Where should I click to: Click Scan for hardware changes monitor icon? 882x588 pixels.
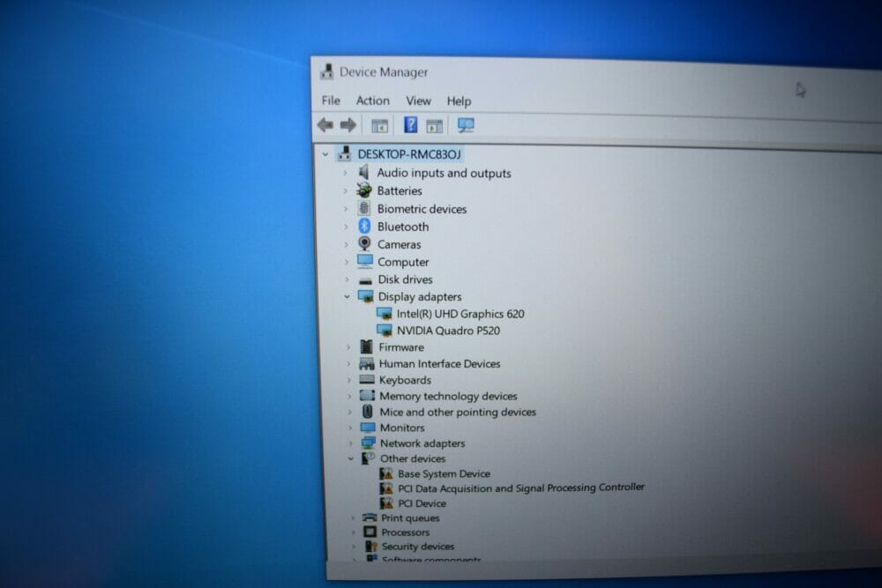coord(466,125)
